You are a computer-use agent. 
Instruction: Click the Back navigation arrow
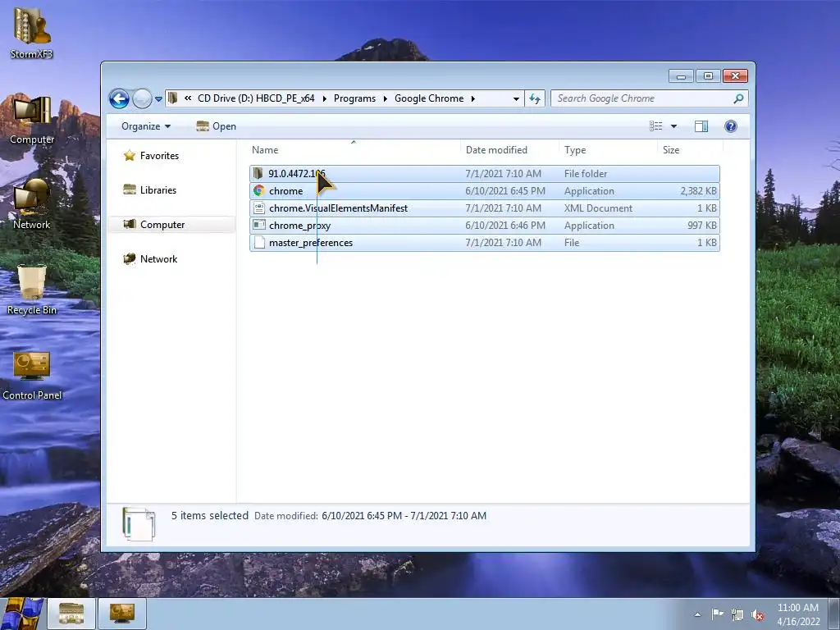[119, 98]
